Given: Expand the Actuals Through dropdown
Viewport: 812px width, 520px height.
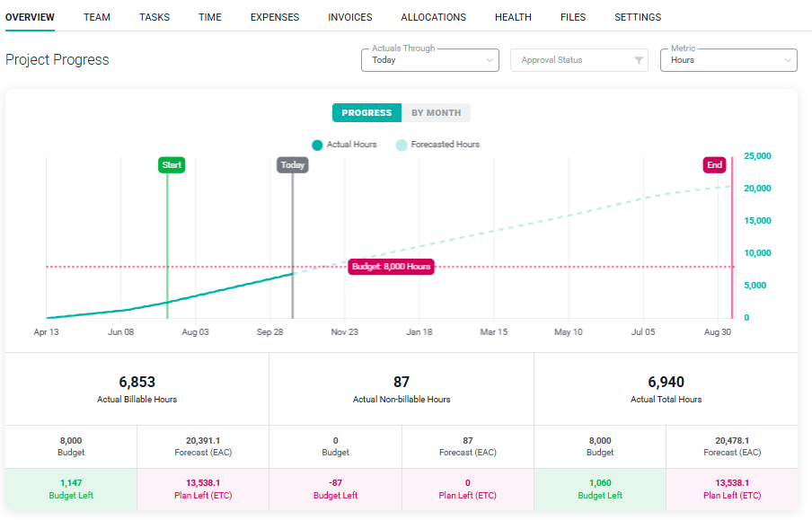Looking at the screenshot, I should [430, 60].
